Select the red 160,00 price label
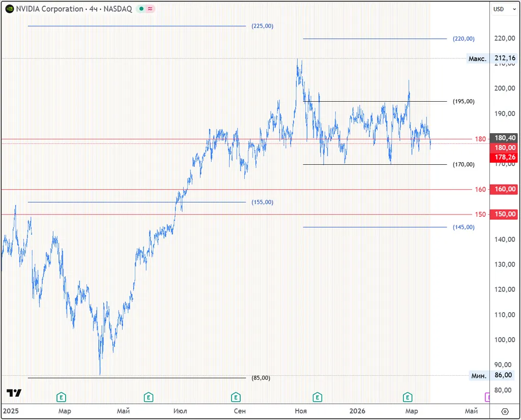The width and height of the screenshot is (521, 420). tap(504, 190)
